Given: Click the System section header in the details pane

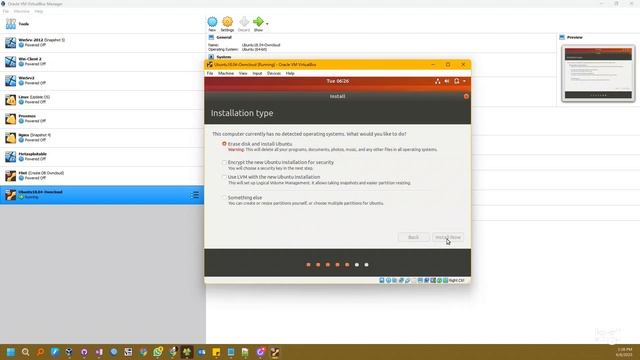Looking at the screenshot, I should (224, 57).
